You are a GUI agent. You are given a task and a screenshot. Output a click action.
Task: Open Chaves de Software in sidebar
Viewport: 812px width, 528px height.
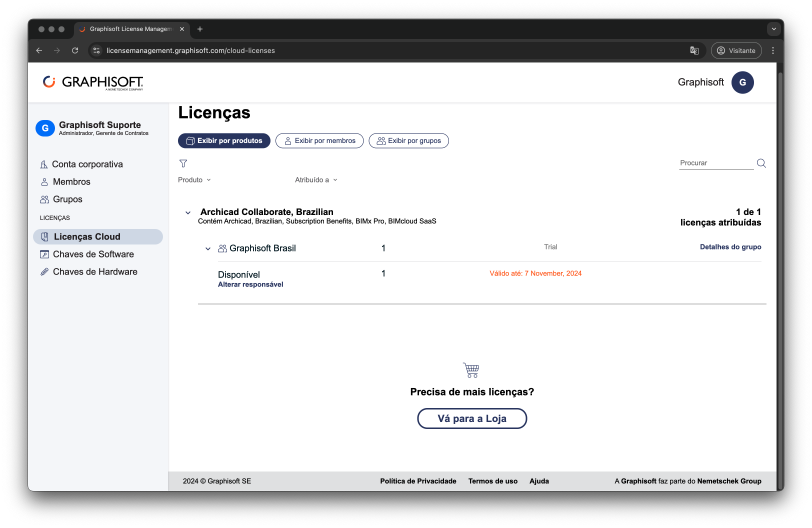(87, 254)
